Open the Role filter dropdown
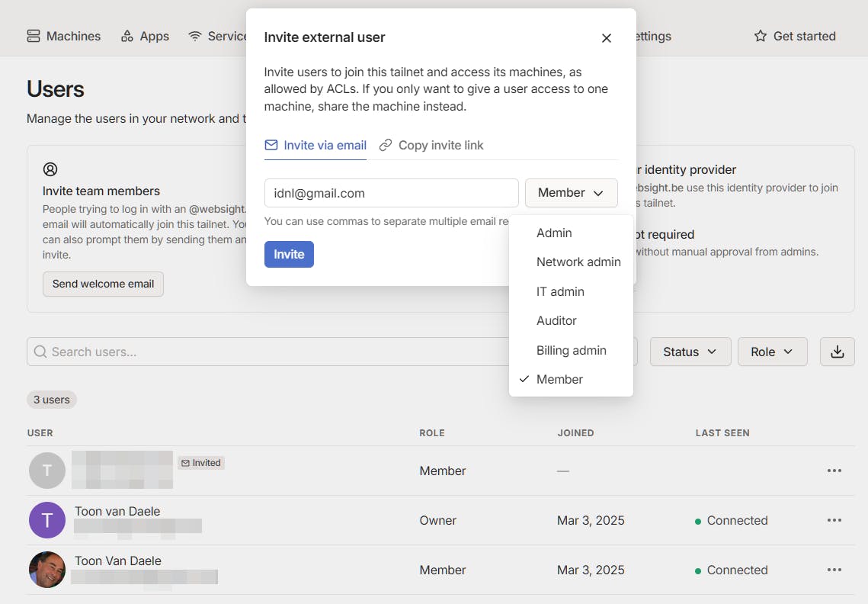 click(772, 352)
